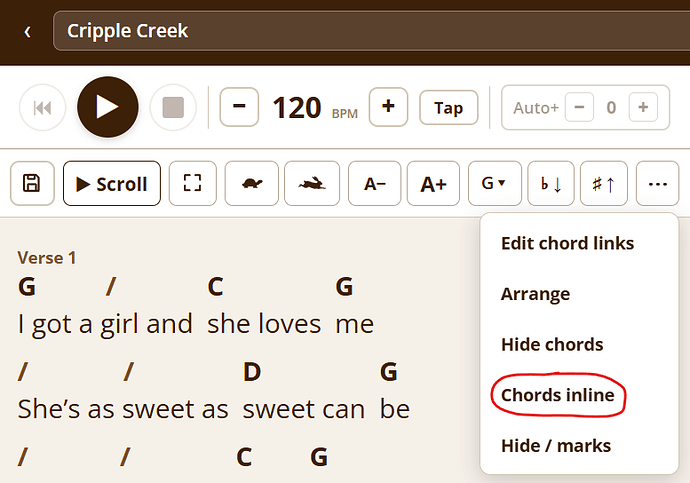Viewport: 690px width, 483px height.
Task: Choose Arrange from the menu
Action: coord(535,294)
